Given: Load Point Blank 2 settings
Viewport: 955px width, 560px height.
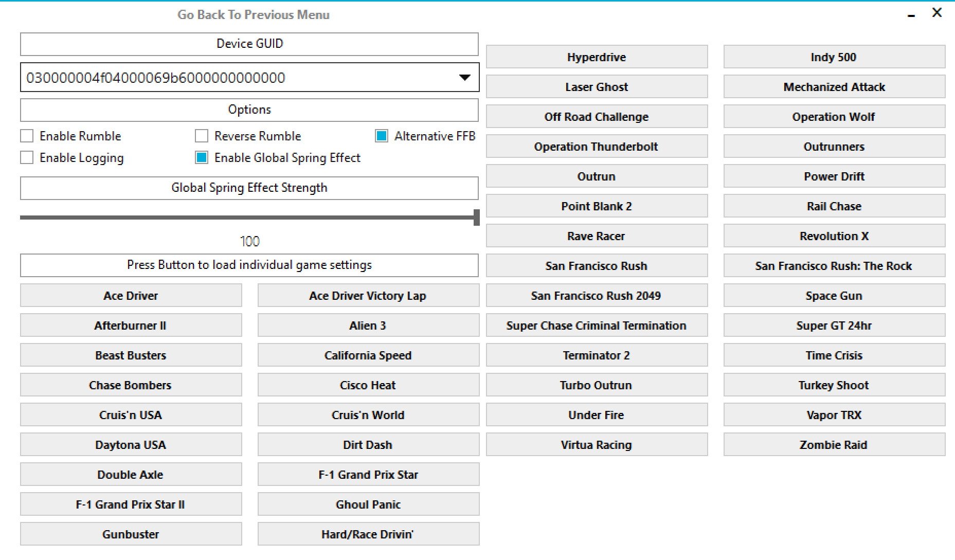Looking at the screenshot, I should (x=597, y=206).
